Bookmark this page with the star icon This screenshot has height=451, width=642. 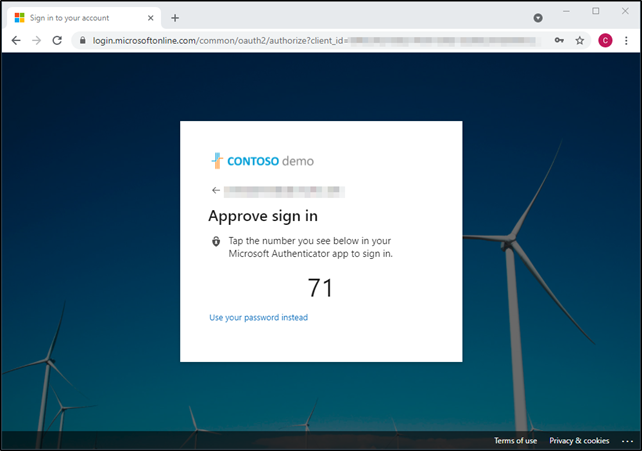(x=580, y=40)
